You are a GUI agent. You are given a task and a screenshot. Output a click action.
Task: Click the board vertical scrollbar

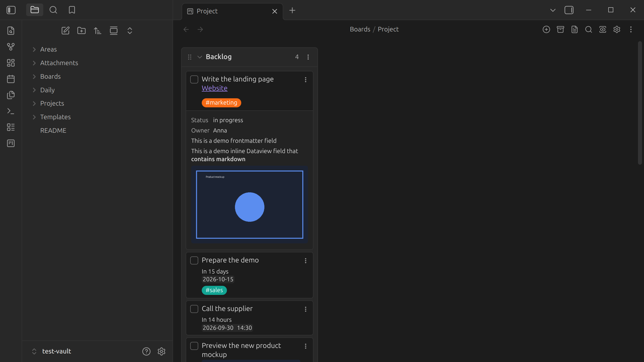pos(640,103)
